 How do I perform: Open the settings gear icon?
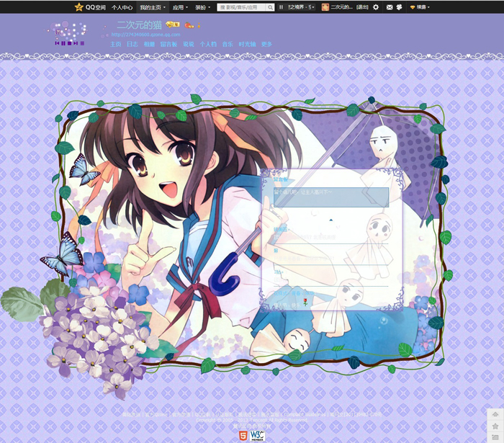click(x=375, y=7)
